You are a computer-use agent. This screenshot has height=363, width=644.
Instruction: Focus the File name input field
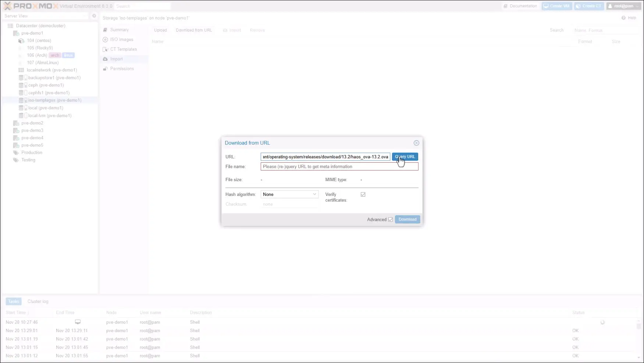(x=339, y=167)
